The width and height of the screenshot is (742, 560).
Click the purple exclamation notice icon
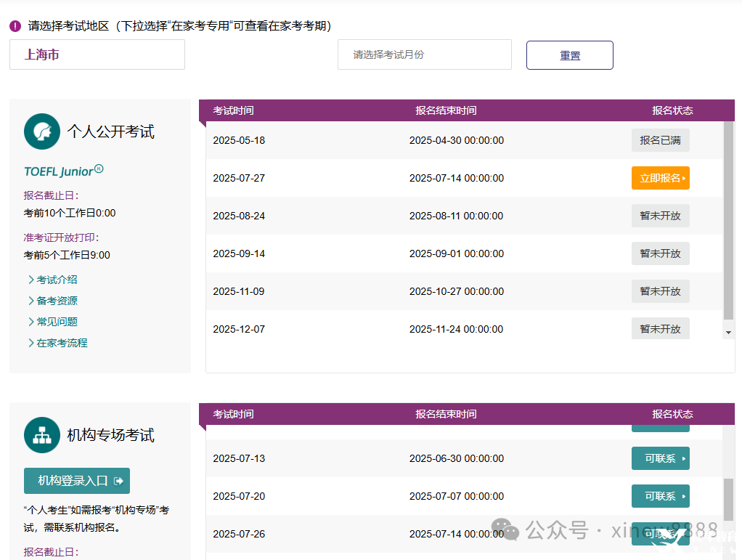click(15, 26)
